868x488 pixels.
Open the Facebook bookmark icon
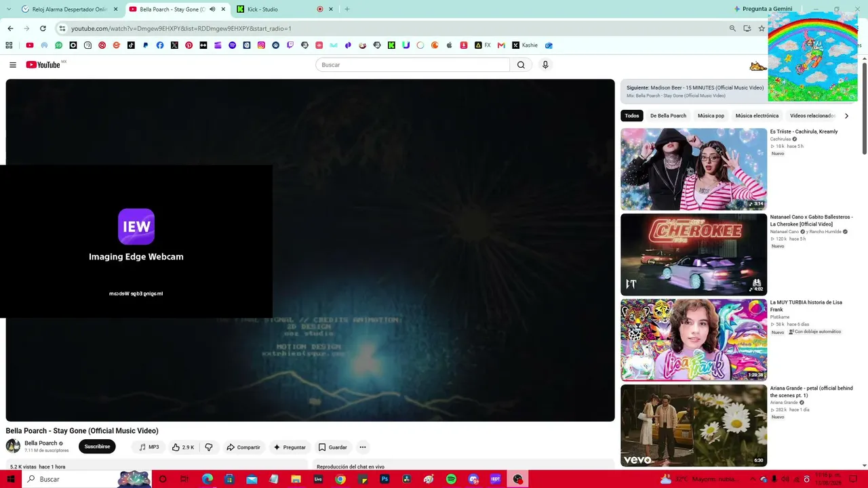click(160, 45)
